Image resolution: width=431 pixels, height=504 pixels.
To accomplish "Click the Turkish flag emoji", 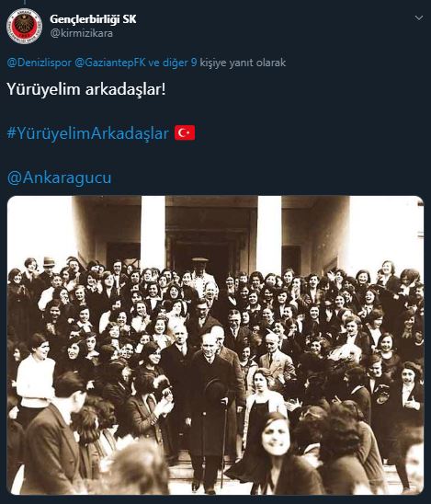I will tap(185, 132).
